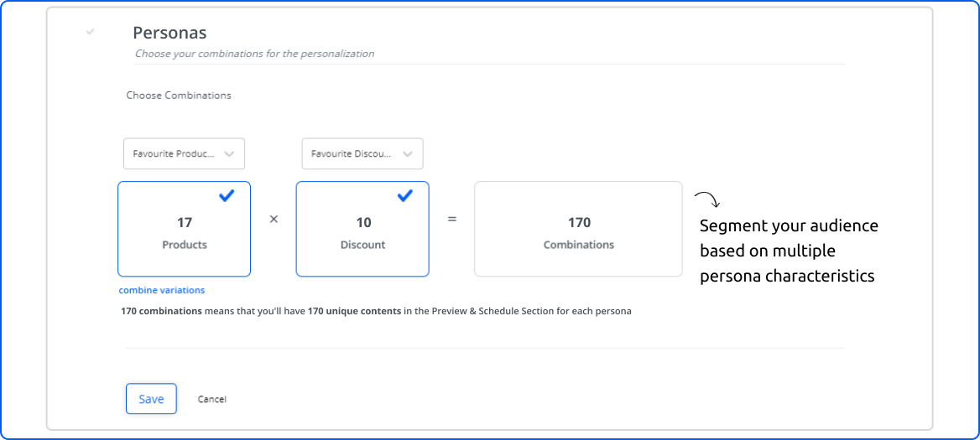Click the multiplication sign between the cards

point(274,220)
